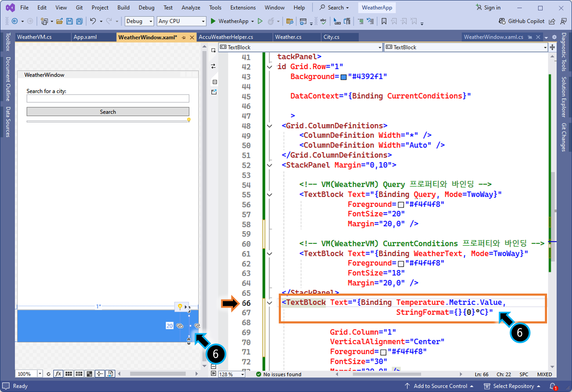Toggle effects fx button in designer
This screenshot has width=572, height=392.
(58, 374)
